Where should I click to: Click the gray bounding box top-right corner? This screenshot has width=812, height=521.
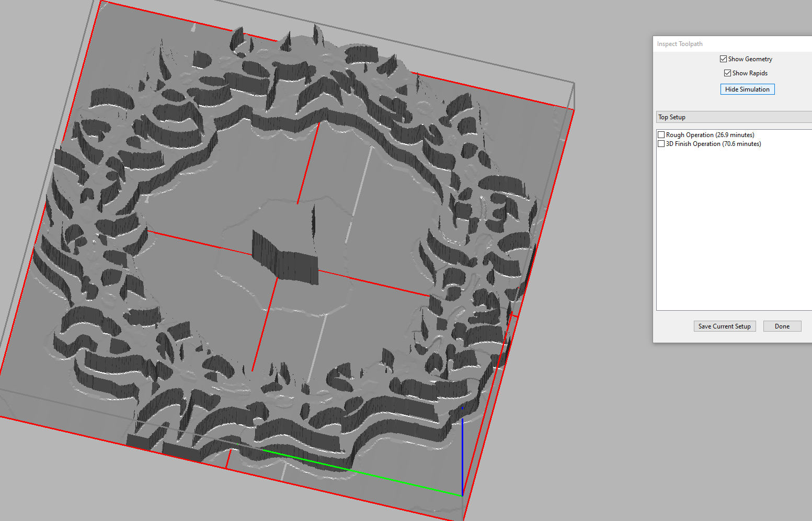click(x=574, y=83)
